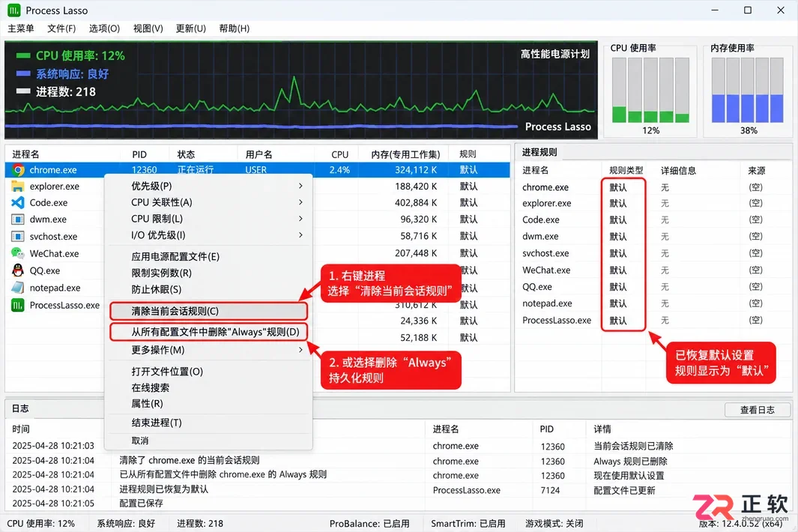This screenshot has width=798, height=532.
Task: Click the dwm.exe process icon
Action: [18, 220]
